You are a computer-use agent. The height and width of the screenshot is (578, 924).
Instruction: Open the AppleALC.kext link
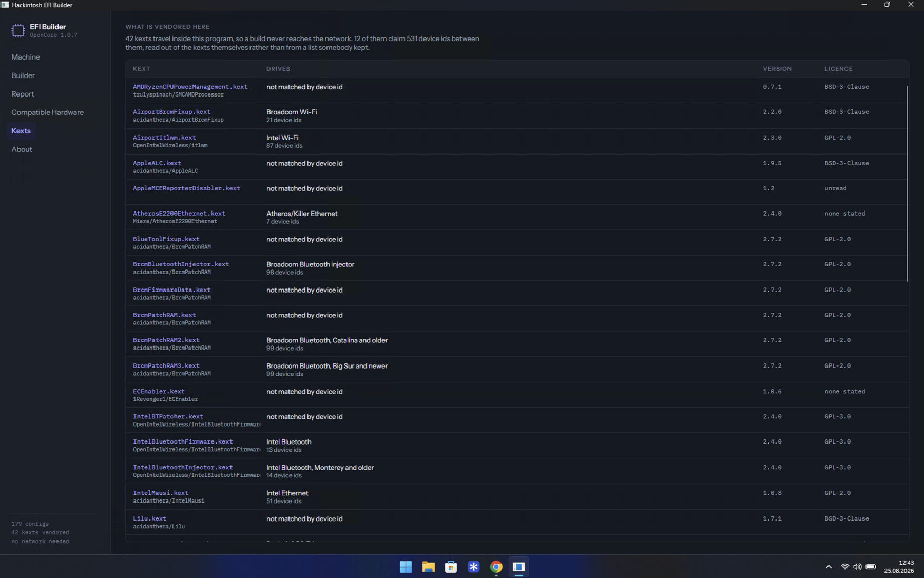[x=157, y=163]
